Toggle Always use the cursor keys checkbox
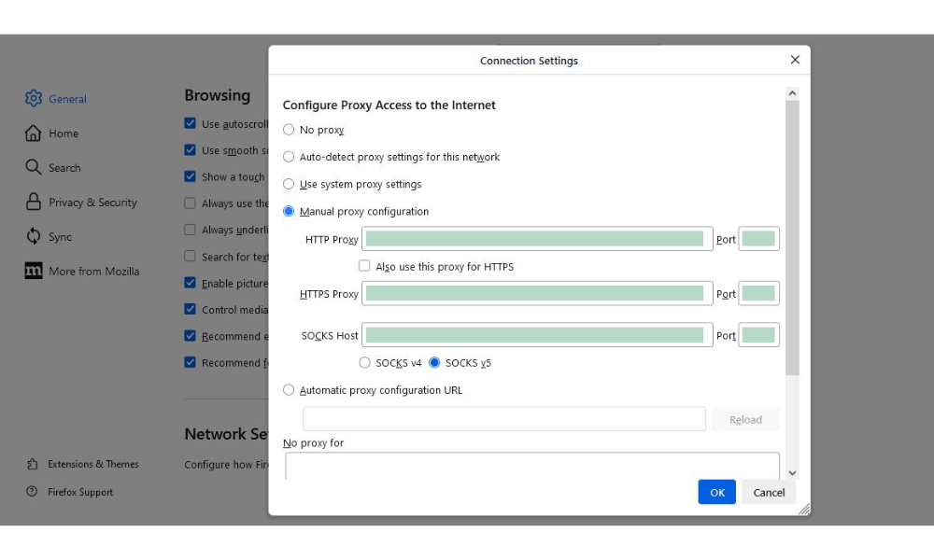This screenshot has width=934, height=560. 190,203
